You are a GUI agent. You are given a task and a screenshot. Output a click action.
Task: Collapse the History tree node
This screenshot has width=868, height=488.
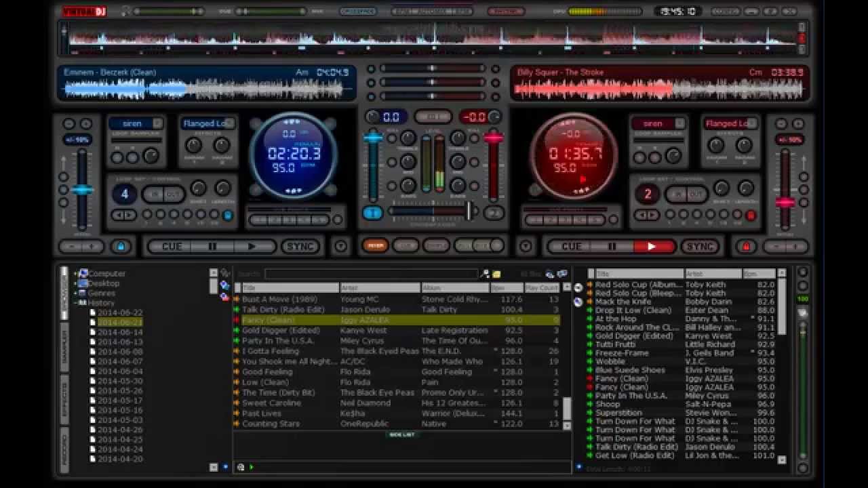click(76, 303)
